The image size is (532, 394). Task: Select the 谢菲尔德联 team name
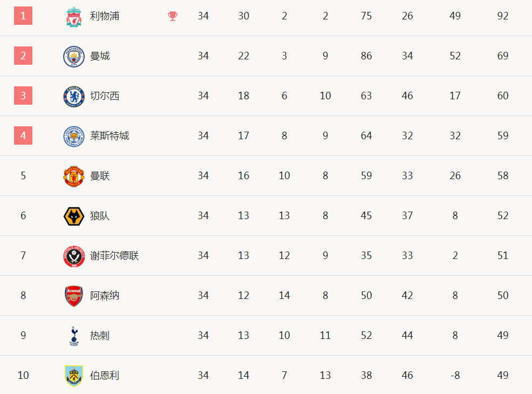pos(114,255)
